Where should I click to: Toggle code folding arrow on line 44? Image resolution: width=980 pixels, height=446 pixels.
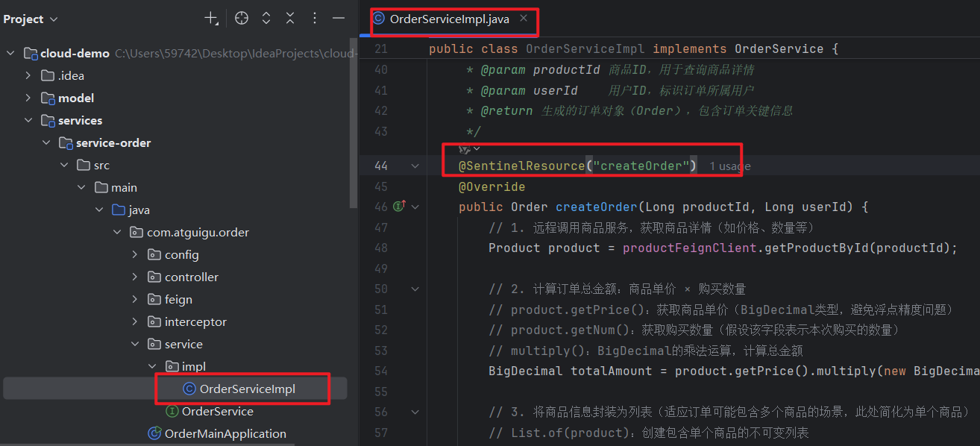click(x=415, y=166)
